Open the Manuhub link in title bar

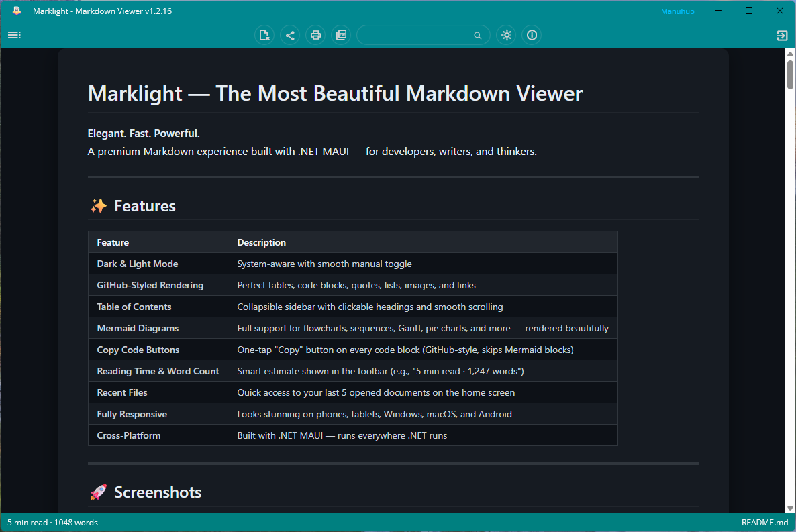[x=677, y=11]
